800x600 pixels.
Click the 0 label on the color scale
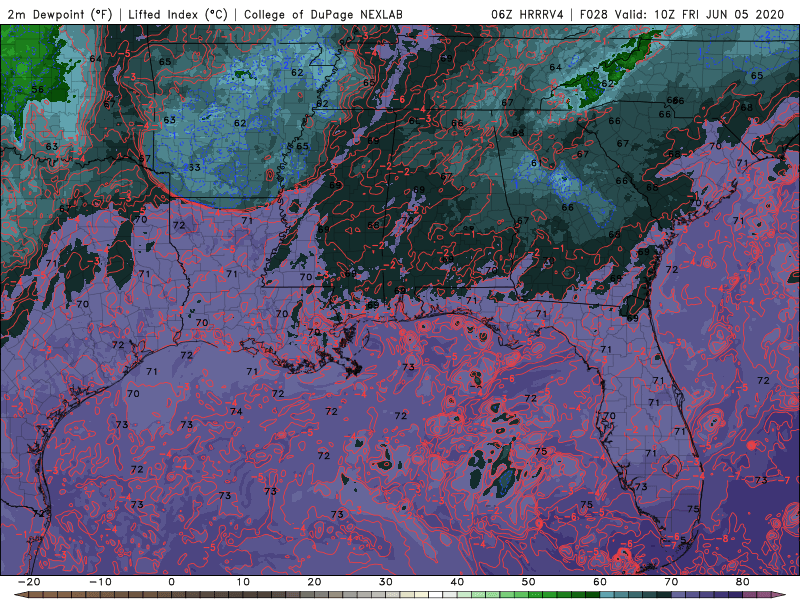pos(171,582)
